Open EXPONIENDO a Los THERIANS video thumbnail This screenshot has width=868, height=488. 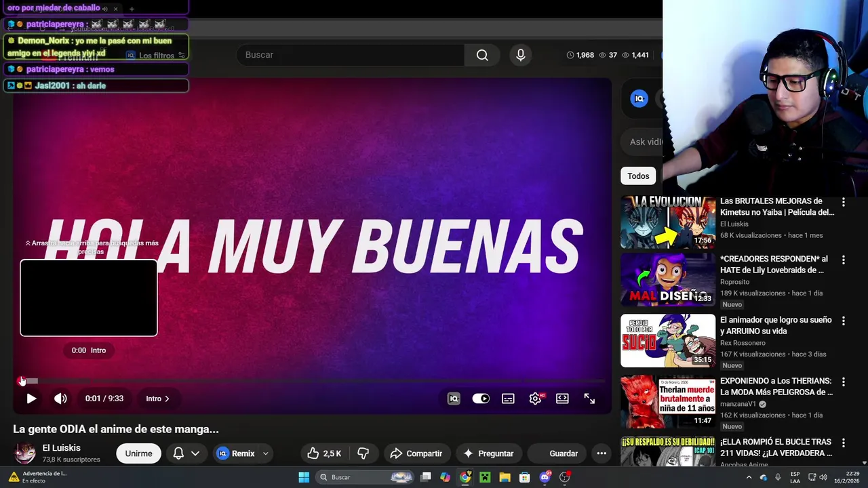[x=668, y=402]
